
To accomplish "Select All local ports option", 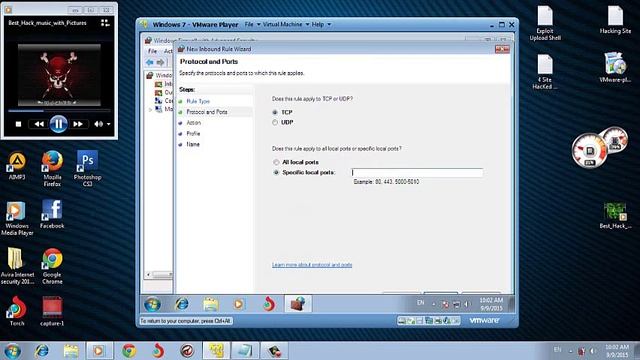I will (276, 162).
